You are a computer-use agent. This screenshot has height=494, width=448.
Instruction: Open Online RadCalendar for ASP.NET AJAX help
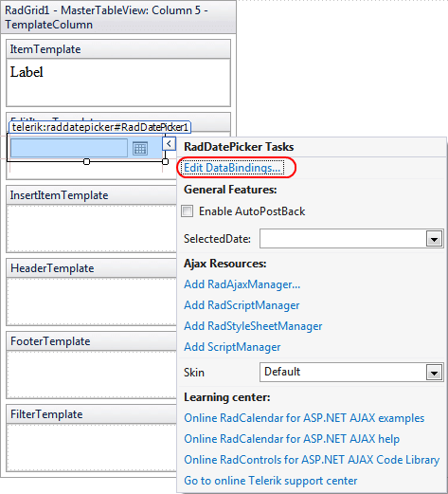coord(292,439)
